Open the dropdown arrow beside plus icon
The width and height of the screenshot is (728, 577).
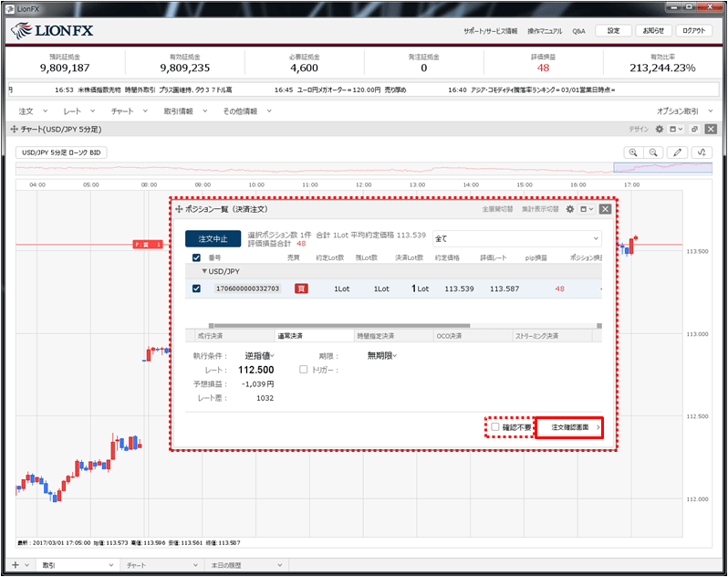27,565
